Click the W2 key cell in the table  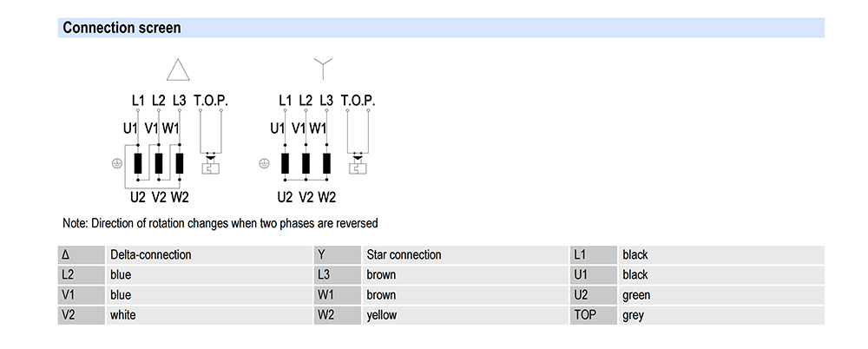click(x=336, y=315)
